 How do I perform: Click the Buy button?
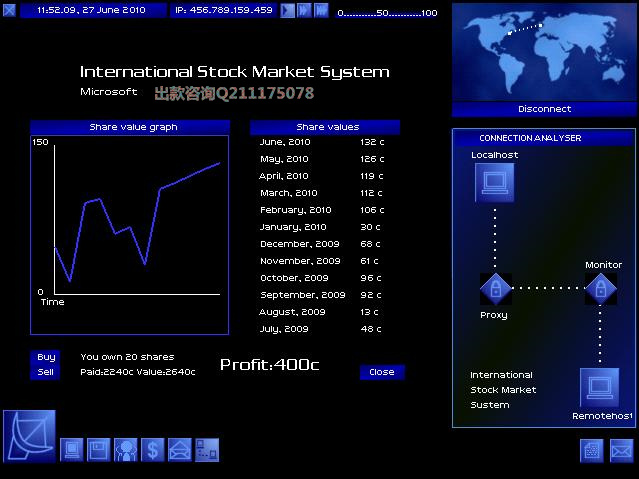point(45,357)
